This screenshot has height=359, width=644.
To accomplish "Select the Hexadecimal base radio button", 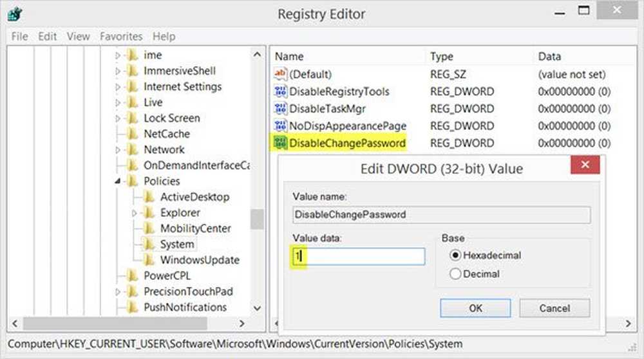I will pyautogui.click(x=455, y=255).
